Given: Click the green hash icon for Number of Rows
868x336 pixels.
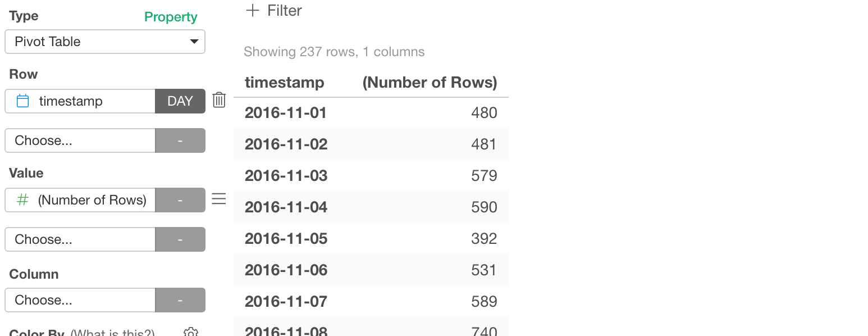Looking at the screenshot, I should point(22,200).
